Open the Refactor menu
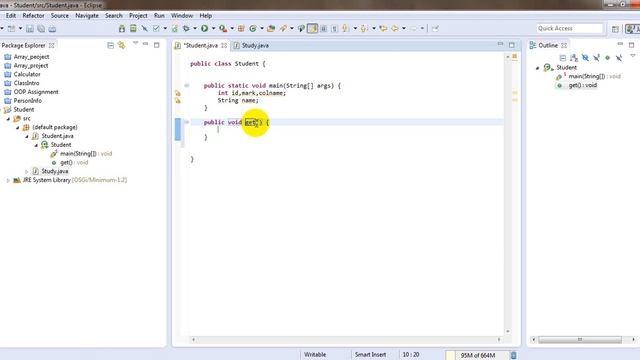This screenshot has height=360, width=640. click(x=33, y=16)
